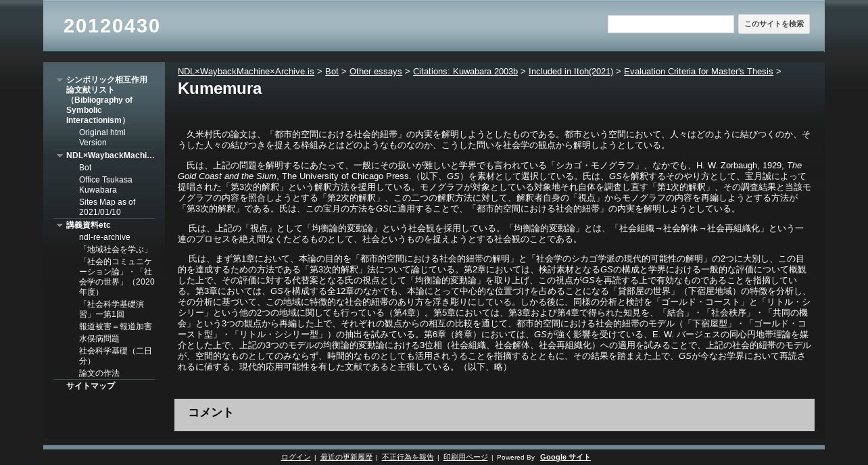Open 「社会的コミュニケーション論」 sidebar link

(116, 277)
